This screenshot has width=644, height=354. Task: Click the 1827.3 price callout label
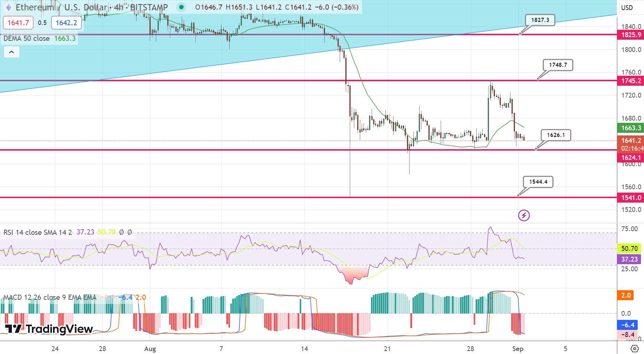[540, 20]
